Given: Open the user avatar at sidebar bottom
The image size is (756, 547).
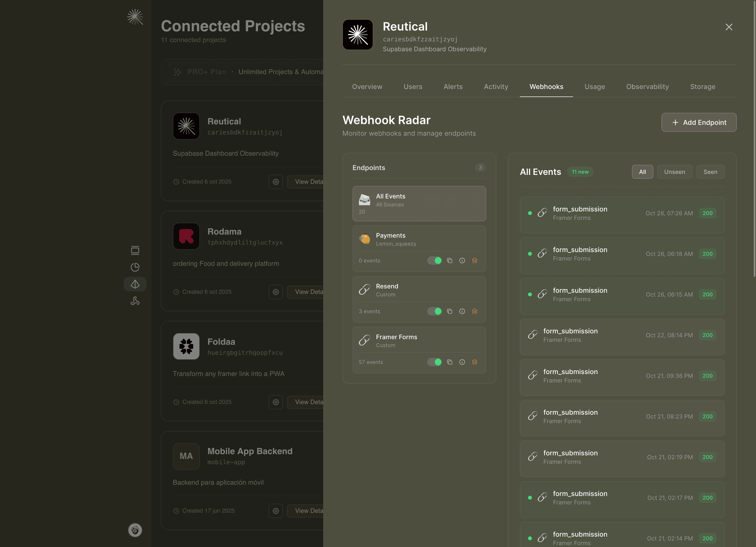Looking at the screenshot, I should click(135, 530).
